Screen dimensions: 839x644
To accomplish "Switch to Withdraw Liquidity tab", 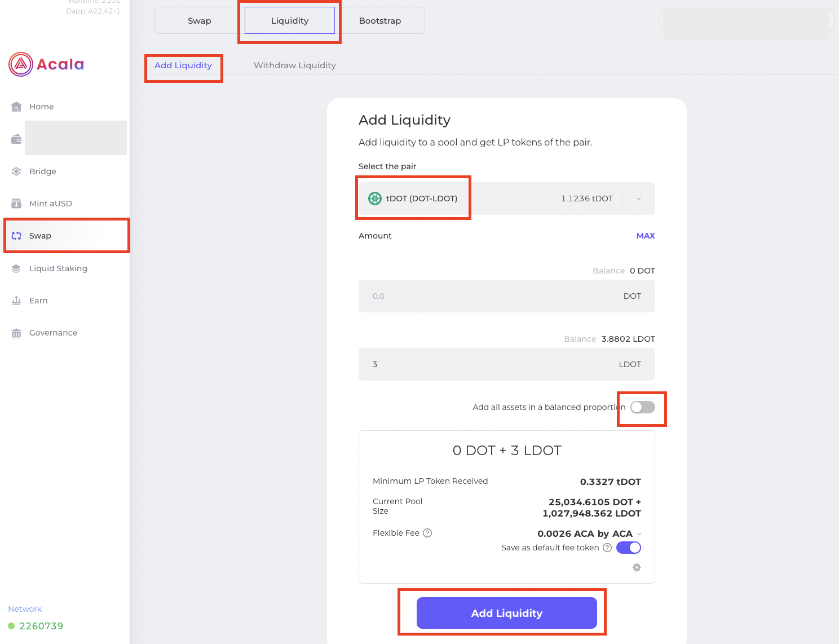I will (x=295, y=65).
